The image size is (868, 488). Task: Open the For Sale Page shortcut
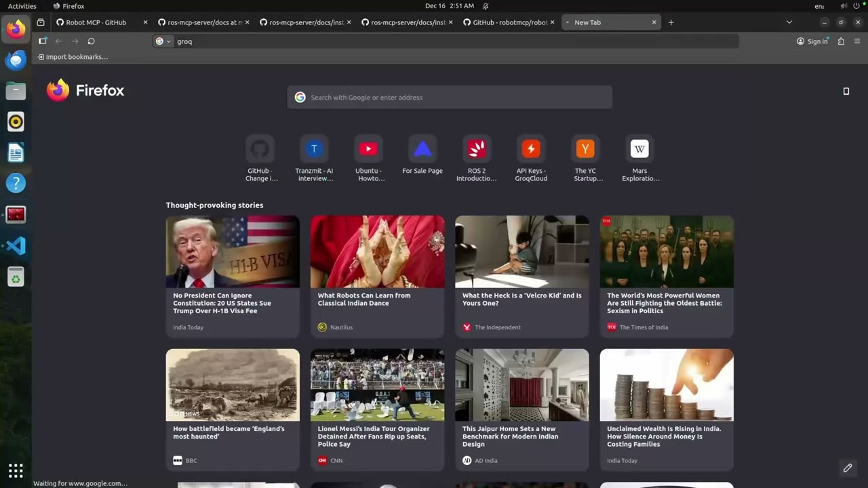[x=422, y=155]
